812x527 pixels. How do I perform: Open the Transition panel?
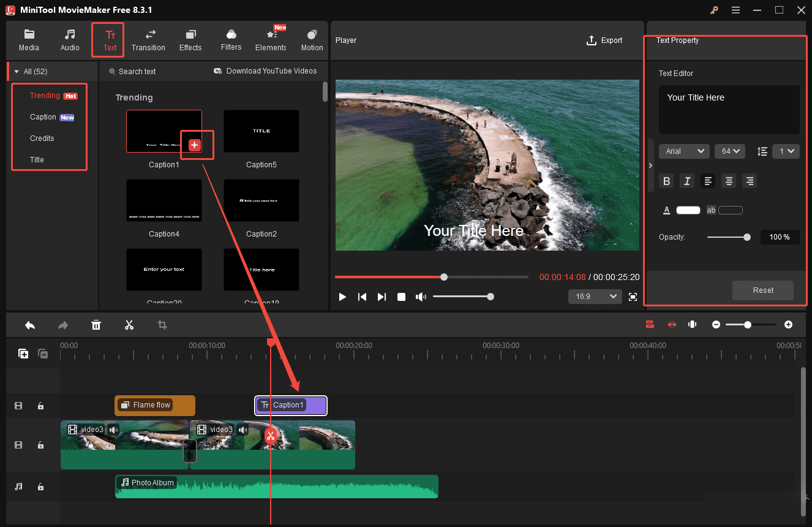[148, 40]
